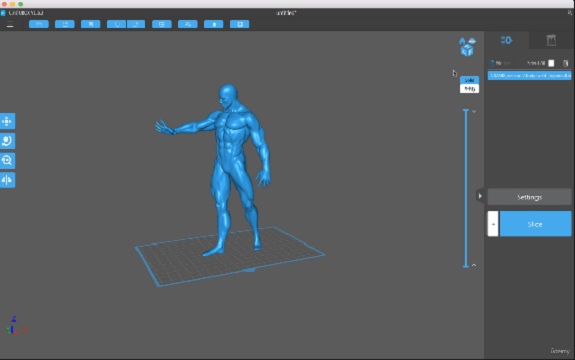Select the Move tool on left sidebar
The height and width of the screenshot is (360, 575).
point(7,121)
